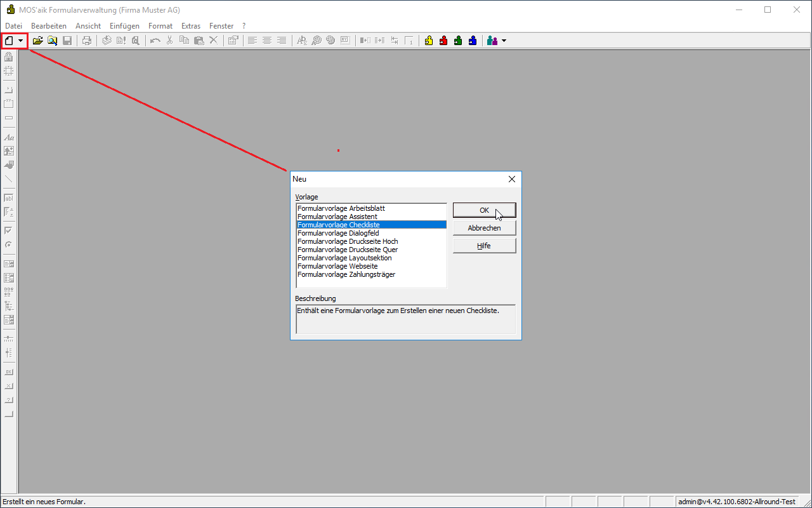
Task: Click the yellow puzzle piece icon
Action: [429, 41]
